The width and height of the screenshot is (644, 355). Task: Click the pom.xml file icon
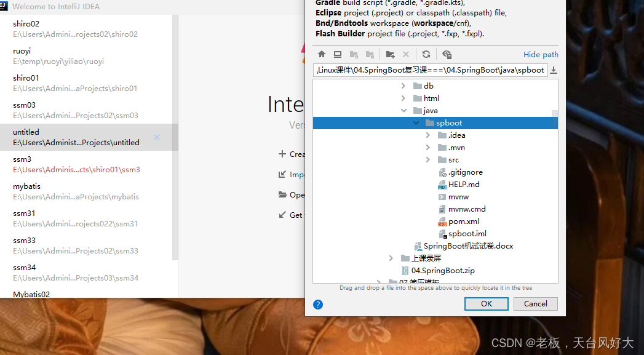pyautogui.click(x=442, y=222)
